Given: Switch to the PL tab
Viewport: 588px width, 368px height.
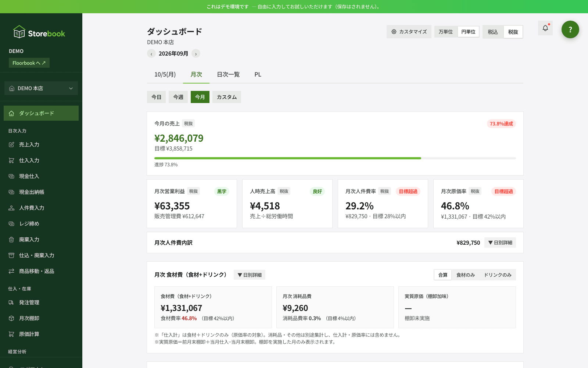Looking at the screenshot, I should pyautogui.click(x=258, y=74).
